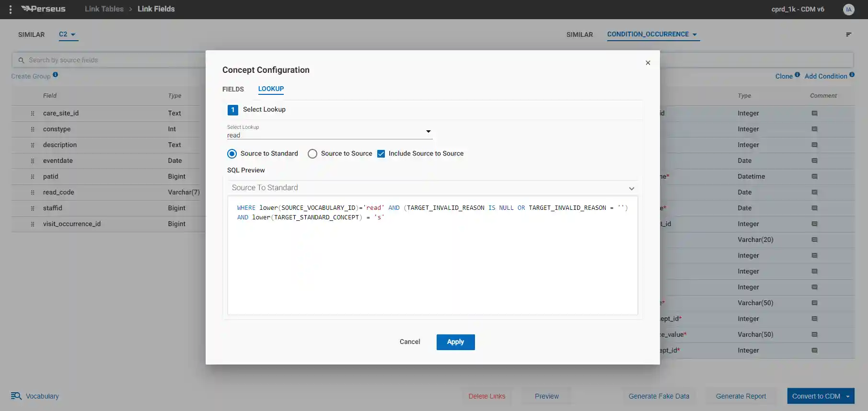Click the Vocabulary search icon

(x=16, y=396)
